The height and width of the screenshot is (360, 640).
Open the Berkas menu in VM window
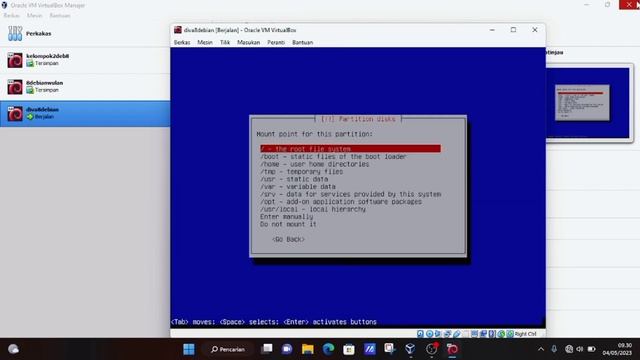tap(182, 42)
